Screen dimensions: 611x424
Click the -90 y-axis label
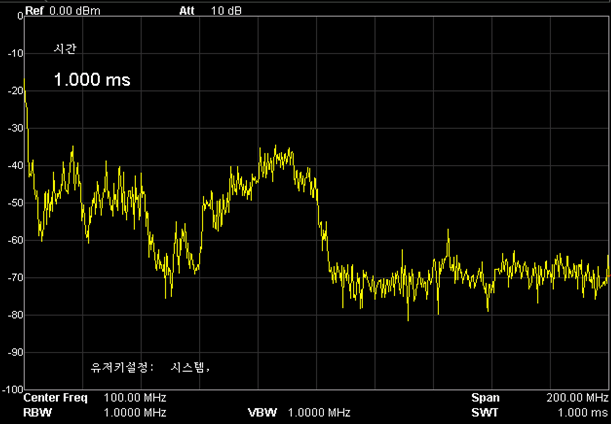16,353
